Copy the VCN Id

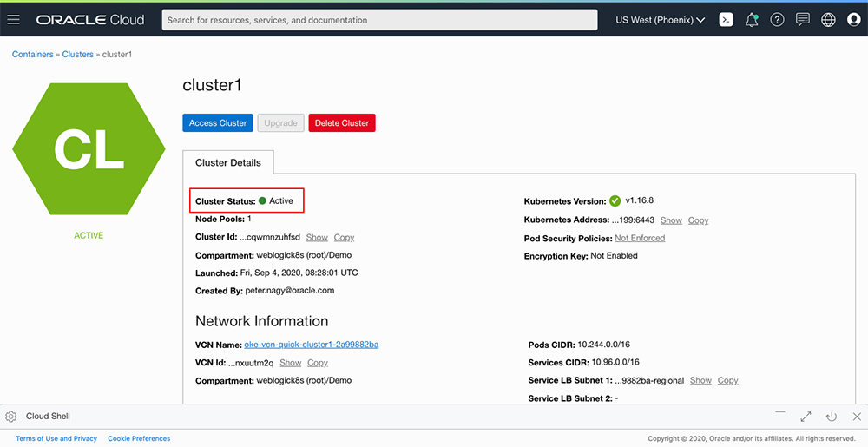click(x=317, y=363)
